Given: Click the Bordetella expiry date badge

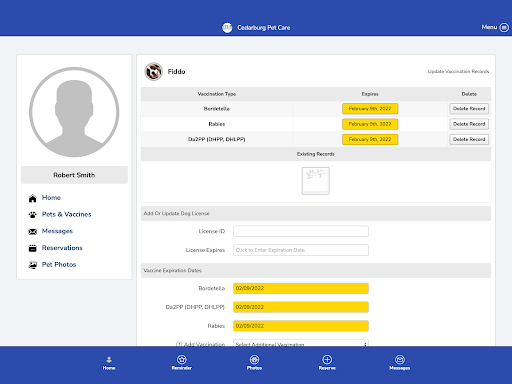Looking at the screenshot, I should coord(370,109).
